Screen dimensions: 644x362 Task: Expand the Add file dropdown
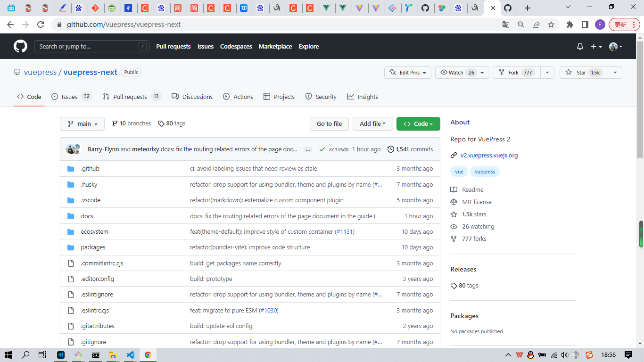click(372, 124)
